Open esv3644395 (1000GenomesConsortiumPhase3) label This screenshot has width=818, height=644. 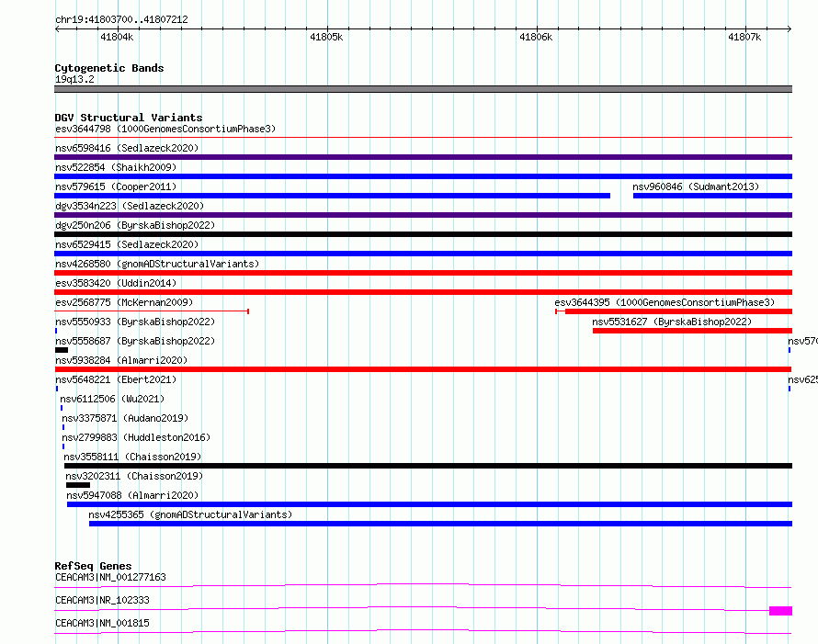point(665,302)
